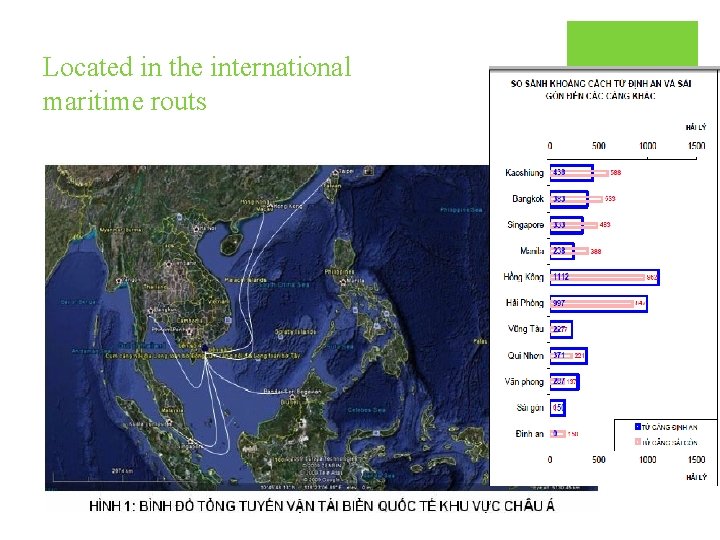The width and height of the screenshot is (720, 540).
Task: Click the Vũng Tàu chart label
Action: [x=526, y=329]
